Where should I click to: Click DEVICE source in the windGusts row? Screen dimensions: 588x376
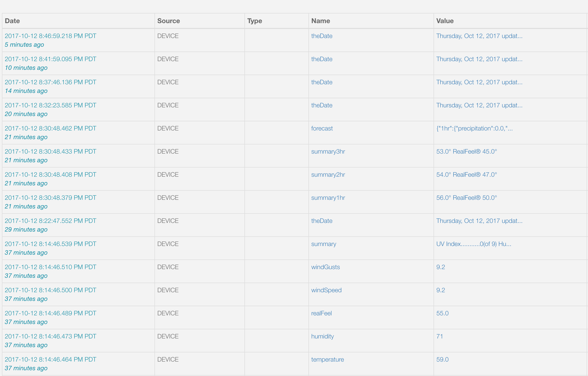point(168,267)
